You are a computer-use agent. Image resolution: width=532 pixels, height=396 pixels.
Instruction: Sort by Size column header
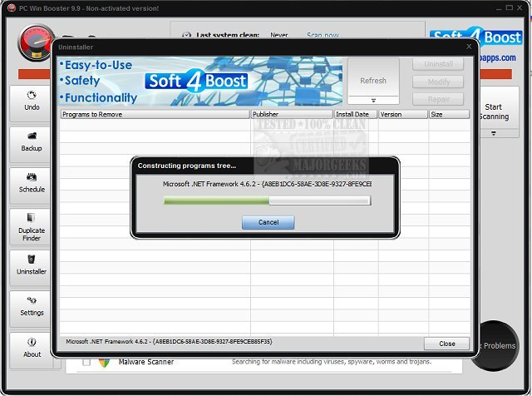(449, 115)
